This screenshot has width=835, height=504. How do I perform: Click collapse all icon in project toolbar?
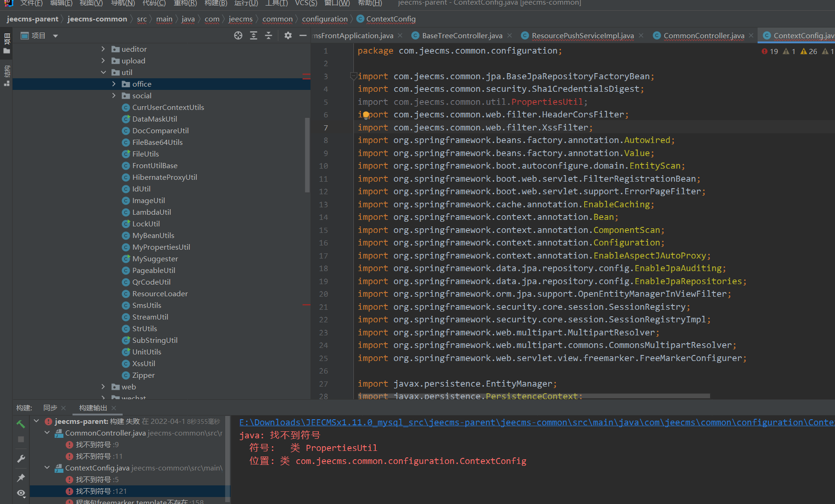tap(269, 36)
